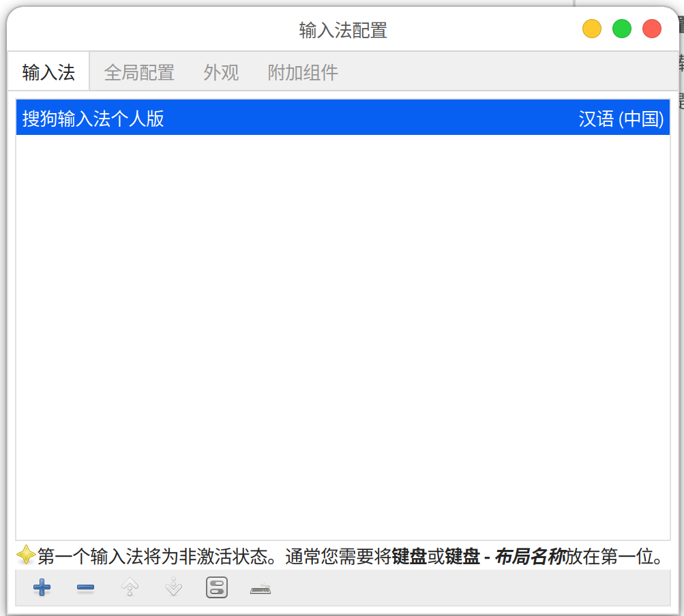Click the 输入法配置 window title

pyautogui.click(x=343, y=31)
